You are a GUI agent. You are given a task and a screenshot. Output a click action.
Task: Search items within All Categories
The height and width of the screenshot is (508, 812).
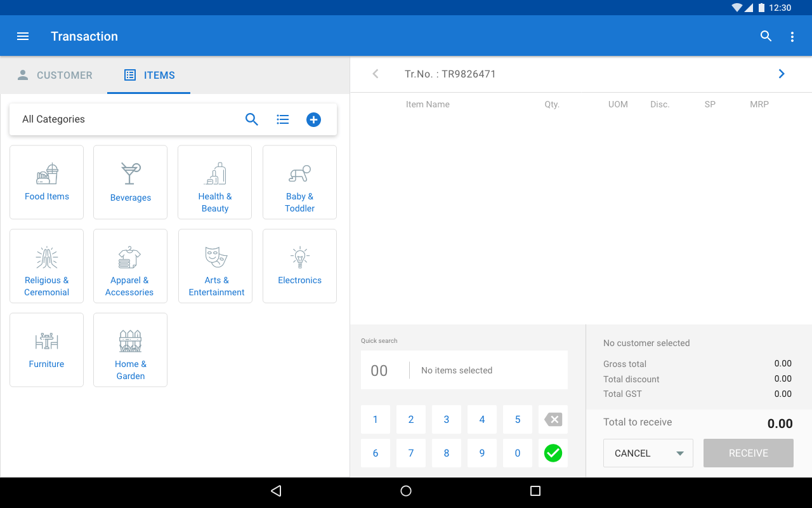252,119
